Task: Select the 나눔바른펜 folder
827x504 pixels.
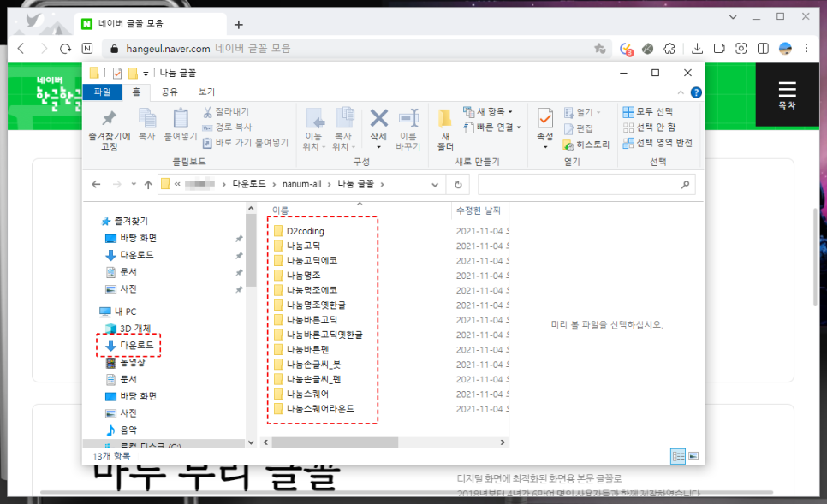Action: [301, 349]
